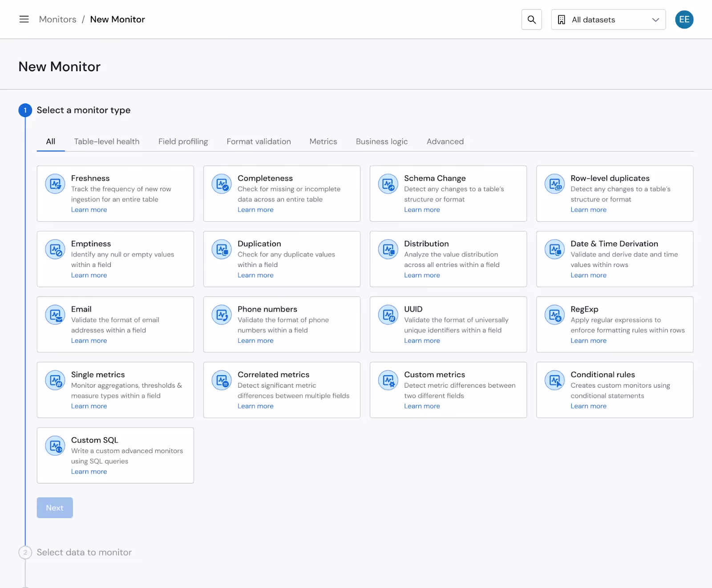Switch to the Business logic tab
This screenshot has height=588, width=712.
(x=382, y=142)
